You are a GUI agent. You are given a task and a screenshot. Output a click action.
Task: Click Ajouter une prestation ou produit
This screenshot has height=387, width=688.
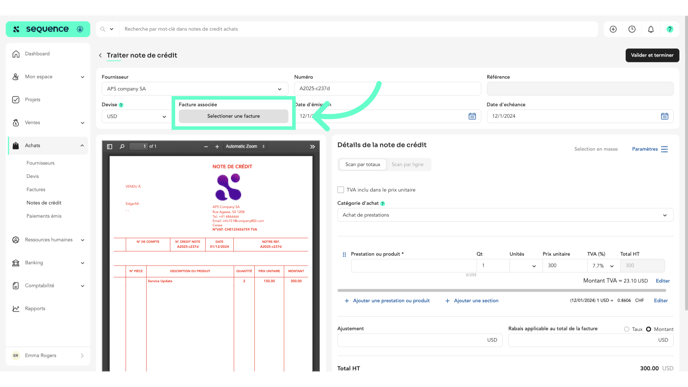(x=387, y=301)
